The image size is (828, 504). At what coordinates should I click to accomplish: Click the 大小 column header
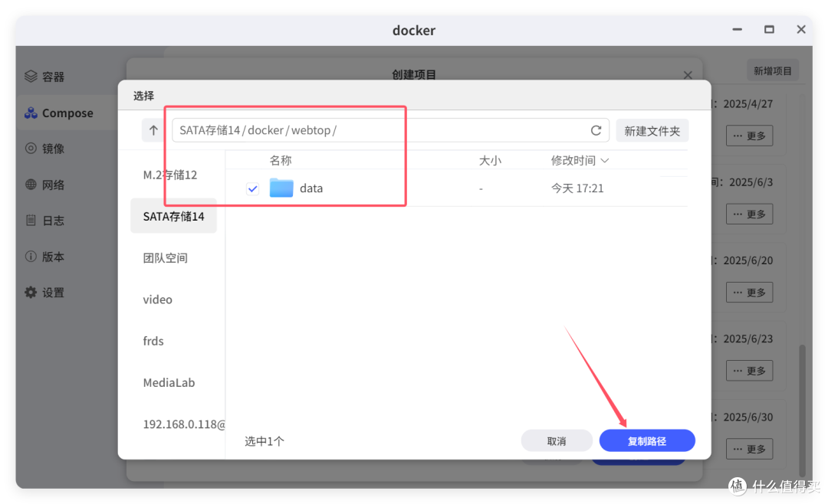pos(490,160)
